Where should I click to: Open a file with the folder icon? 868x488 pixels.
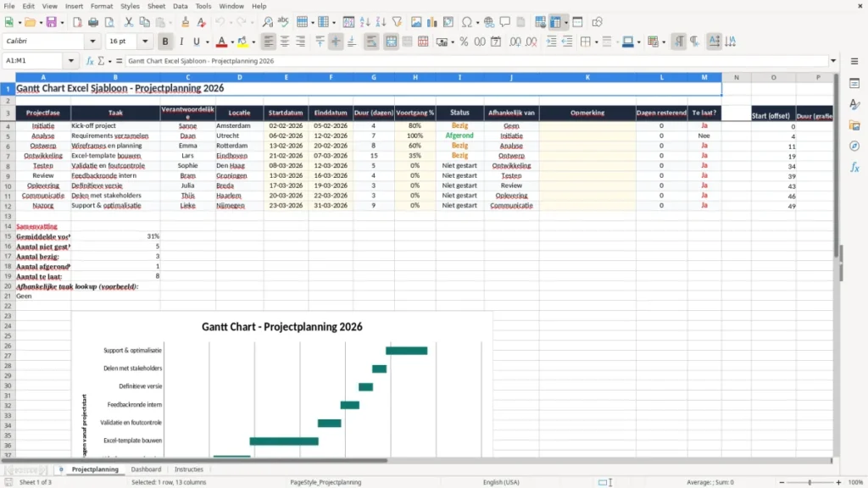point(30,22)
